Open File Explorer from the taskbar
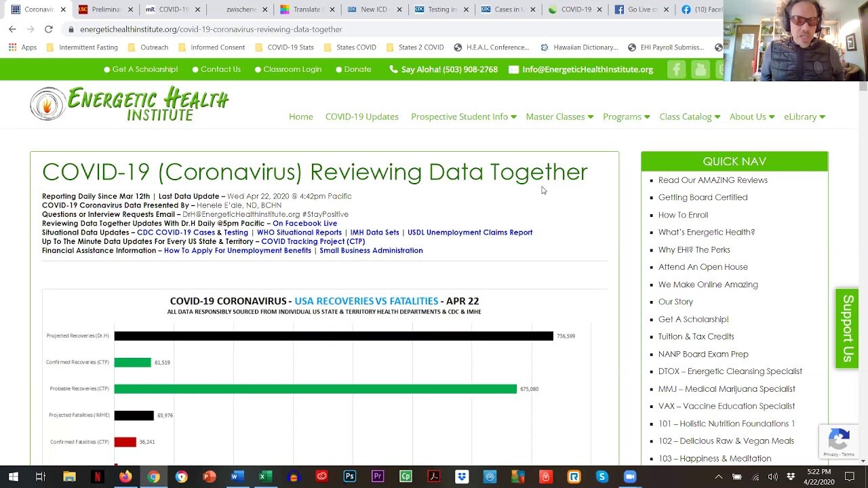Viewport: 868px width, 488px height. pos(68,476)
